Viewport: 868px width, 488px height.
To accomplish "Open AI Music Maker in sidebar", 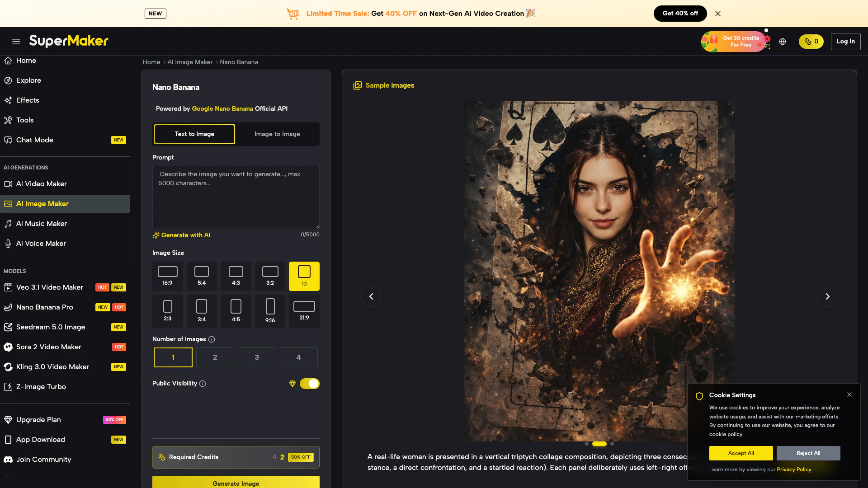I will [42, 224].
